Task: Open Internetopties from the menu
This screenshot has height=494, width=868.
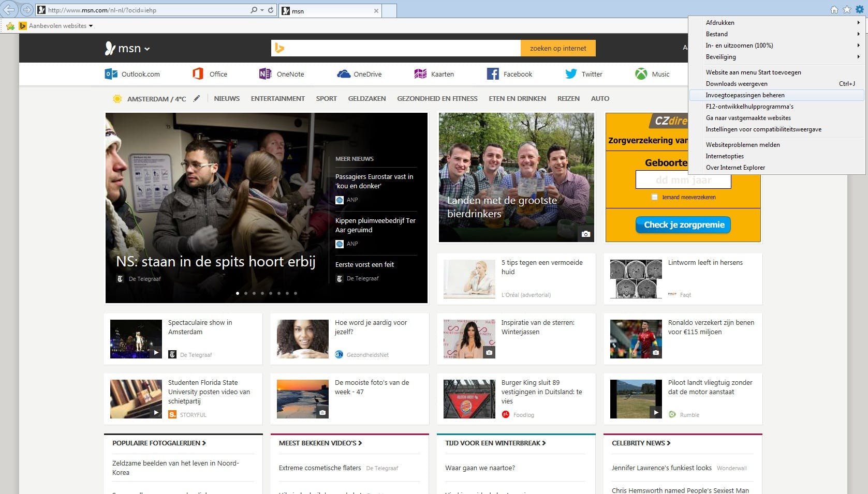Action: pyautogui.click(x=777, y=156)
